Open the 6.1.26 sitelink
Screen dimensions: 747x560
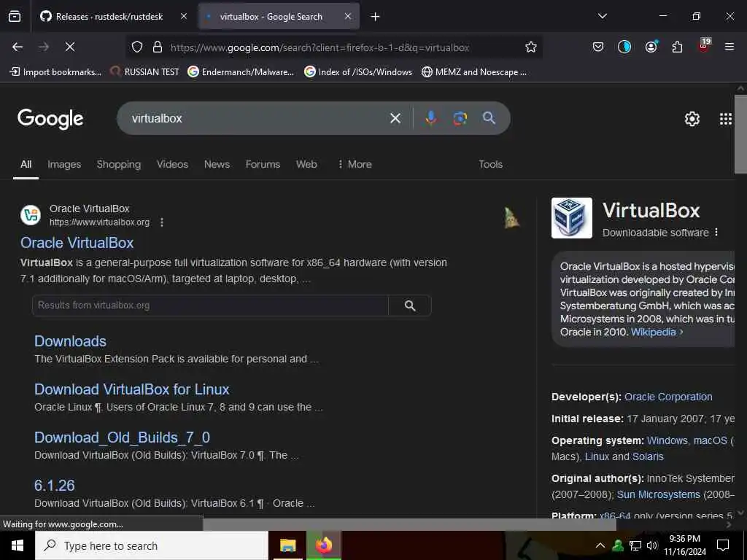pyautogui.click(x=54, y=486)
